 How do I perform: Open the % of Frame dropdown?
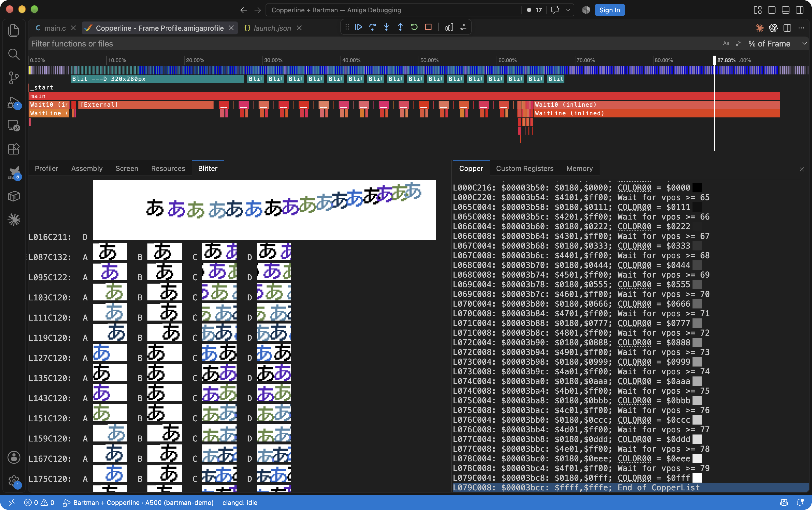pos(777,44)
